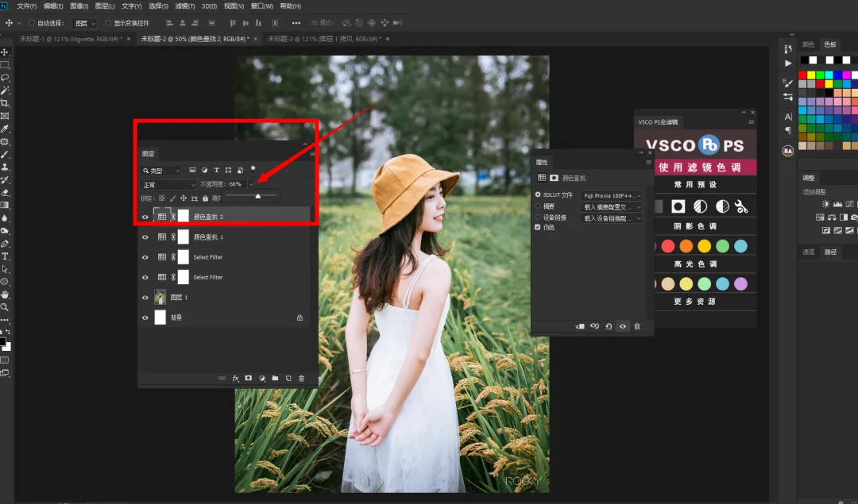Toggle the 自动选择 checkbox
The image size is (858, 504).
point(32,23)
